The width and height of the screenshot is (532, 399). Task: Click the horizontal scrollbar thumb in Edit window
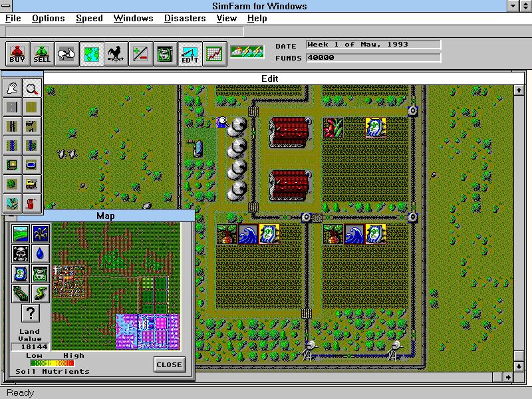coord(497,377)
